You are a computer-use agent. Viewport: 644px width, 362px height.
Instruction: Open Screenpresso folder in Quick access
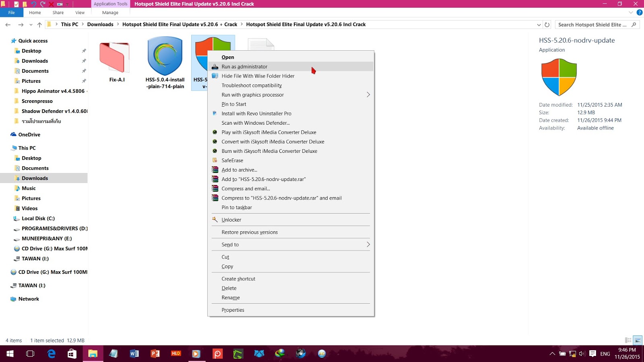point(37,101)
